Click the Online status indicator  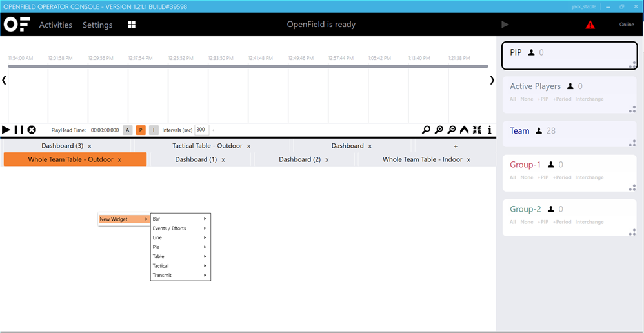627,25
